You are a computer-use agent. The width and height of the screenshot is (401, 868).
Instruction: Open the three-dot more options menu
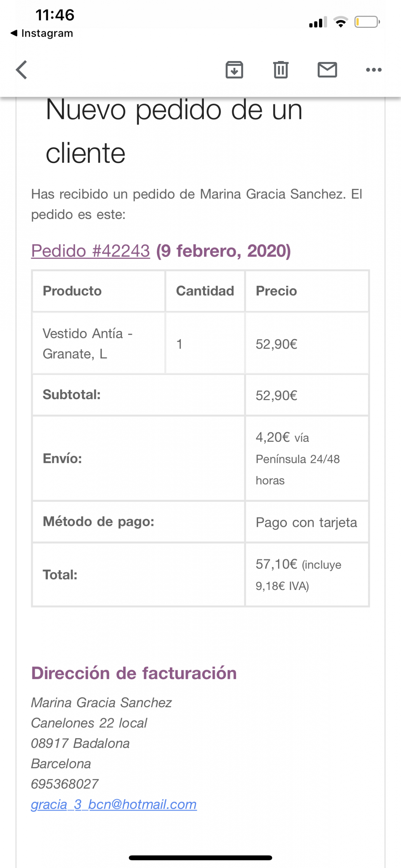pos(374,70)
